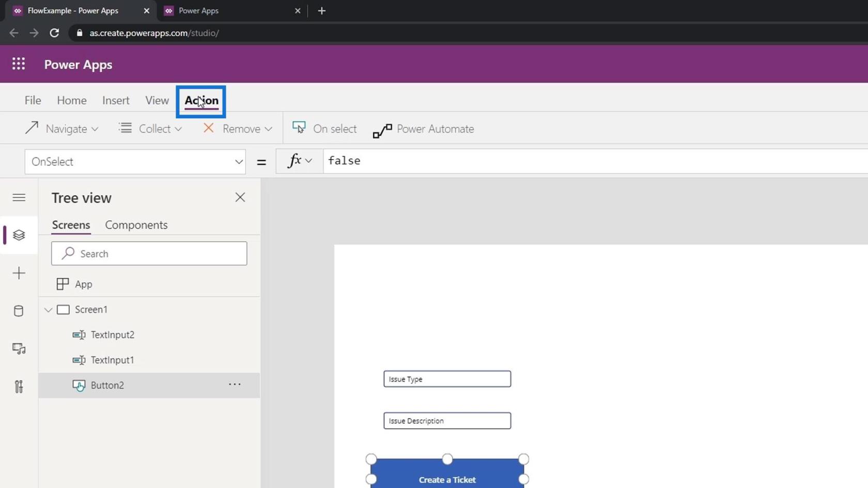868x488 pixels.
Task: Click the Power Apps header title
Action: (78, 65)
